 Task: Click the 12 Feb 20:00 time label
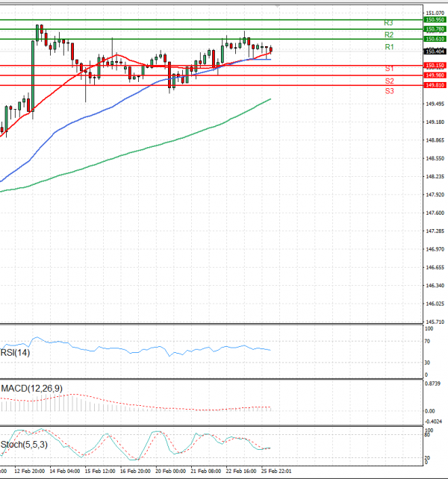coord(29,471)
